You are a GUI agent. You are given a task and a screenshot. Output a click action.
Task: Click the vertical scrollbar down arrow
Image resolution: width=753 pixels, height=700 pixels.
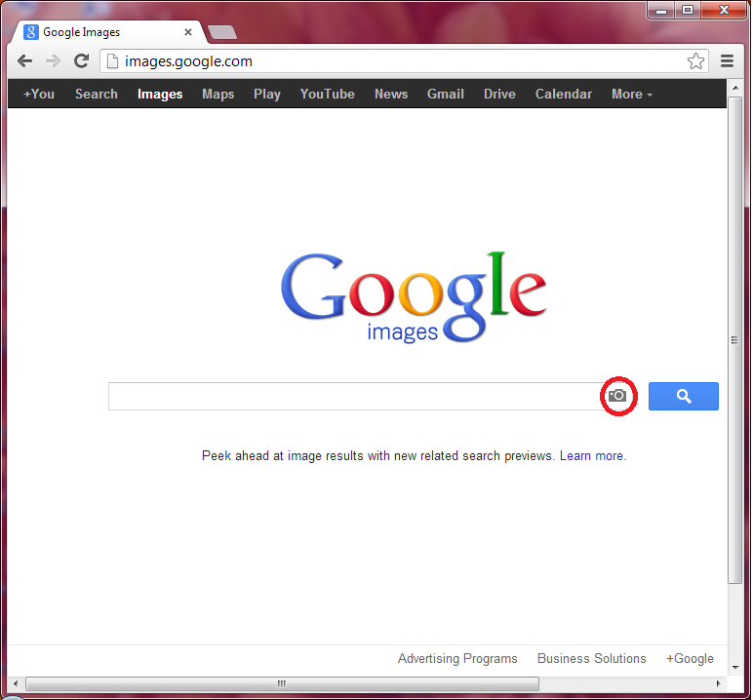735,668
